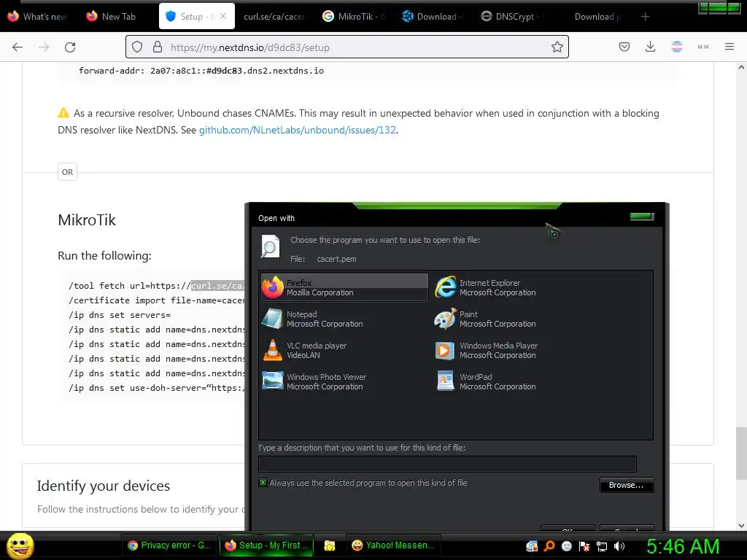Screen dimensions: 747x560
Task: Click the forward-addr 2a07:a8c1 line
Action: (x=201, y=71)
